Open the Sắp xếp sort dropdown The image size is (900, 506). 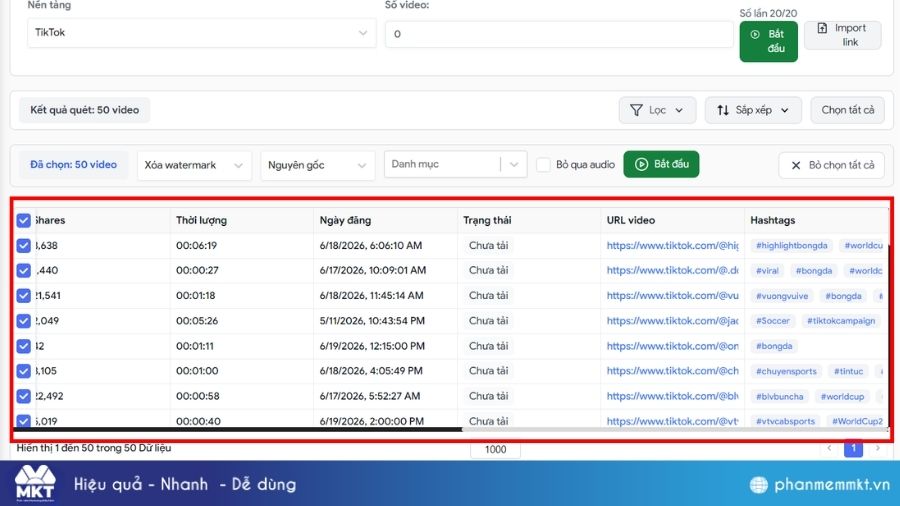(753, 110)
